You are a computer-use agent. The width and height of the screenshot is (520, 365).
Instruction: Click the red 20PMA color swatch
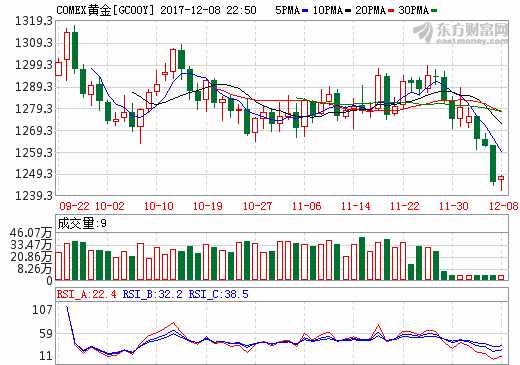pyautogui.click(x=391, y=11)
